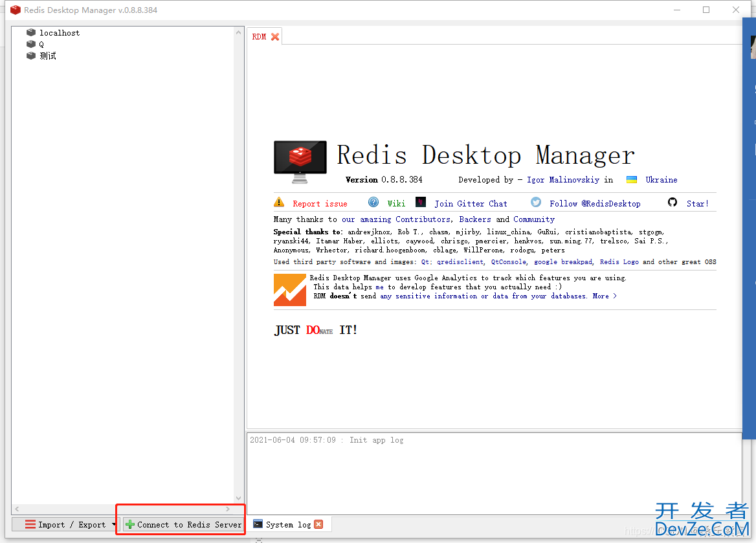Click the orange Google Analytics icon
The height and width of the screenshot is (543, 756).
290,290
